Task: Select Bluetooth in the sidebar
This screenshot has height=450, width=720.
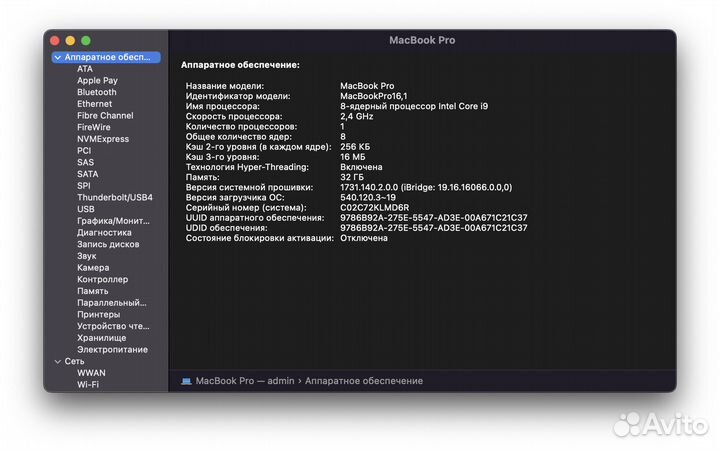Action: (97, 92)
